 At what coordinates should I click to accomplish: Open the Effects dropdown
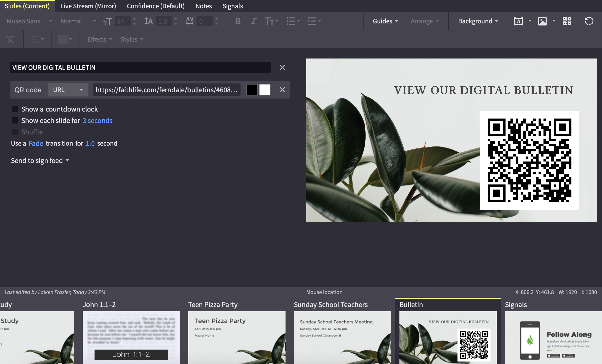(100, 39)
